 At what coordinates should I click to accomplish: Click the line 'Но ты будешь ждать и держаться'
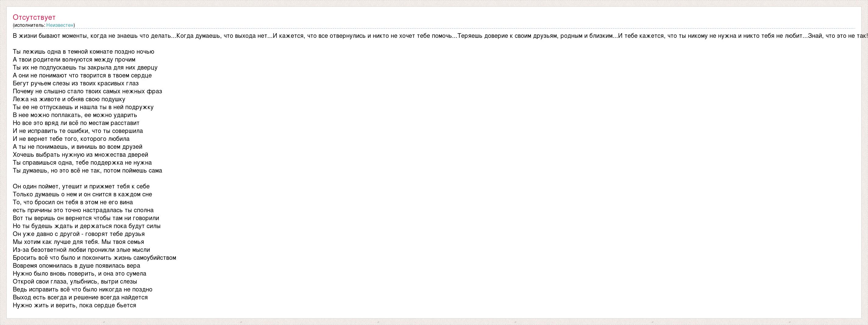coord(87,226)
